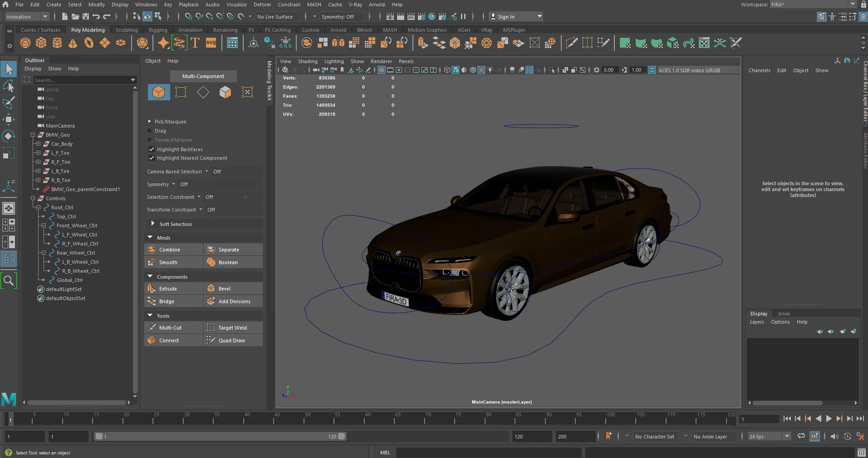Click the Bridge button
The image size is (868, 458).
(174, 301)
